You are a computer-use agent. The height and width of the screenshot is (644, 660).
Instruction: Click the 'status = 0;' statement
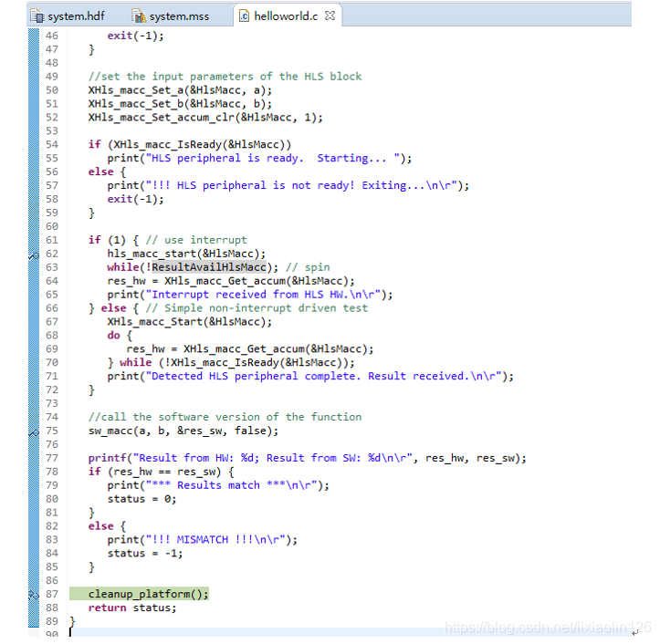(141, 499)
